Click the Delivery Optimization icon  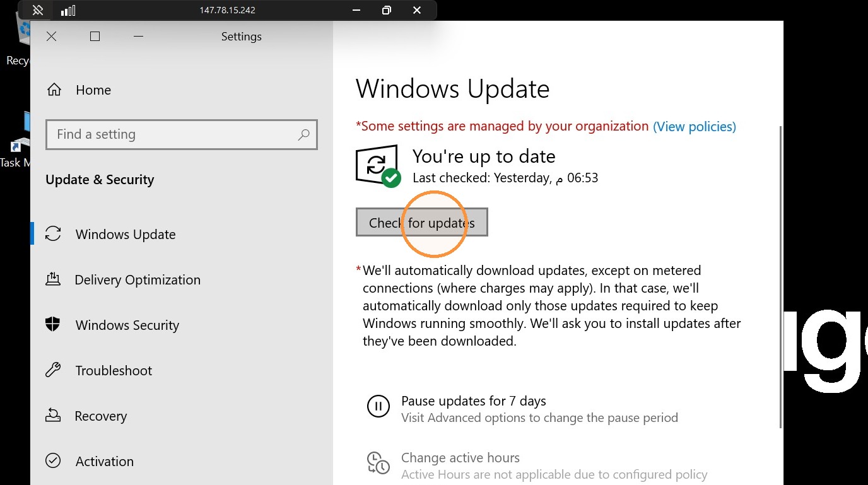click(53, 279)
